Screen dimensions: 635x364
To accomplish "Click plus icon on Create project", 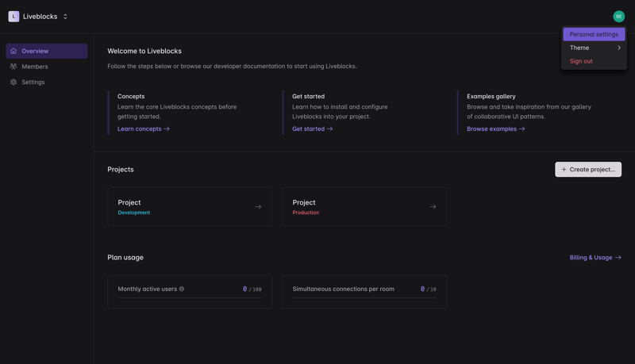I will (564, 170).
